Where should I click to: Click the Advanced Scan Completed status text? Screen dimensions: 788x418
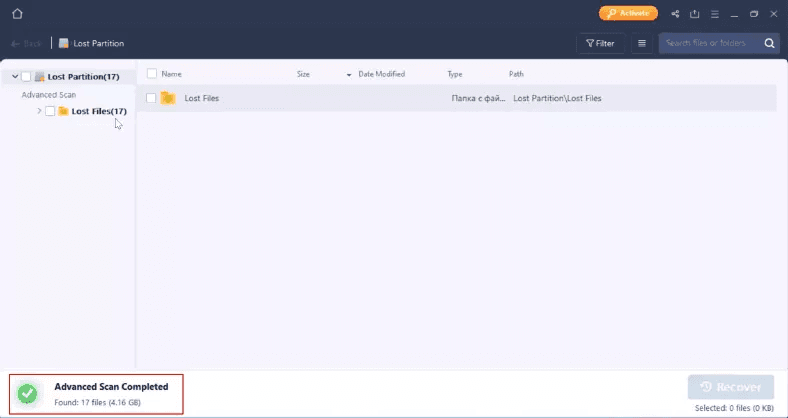point(111,387)
